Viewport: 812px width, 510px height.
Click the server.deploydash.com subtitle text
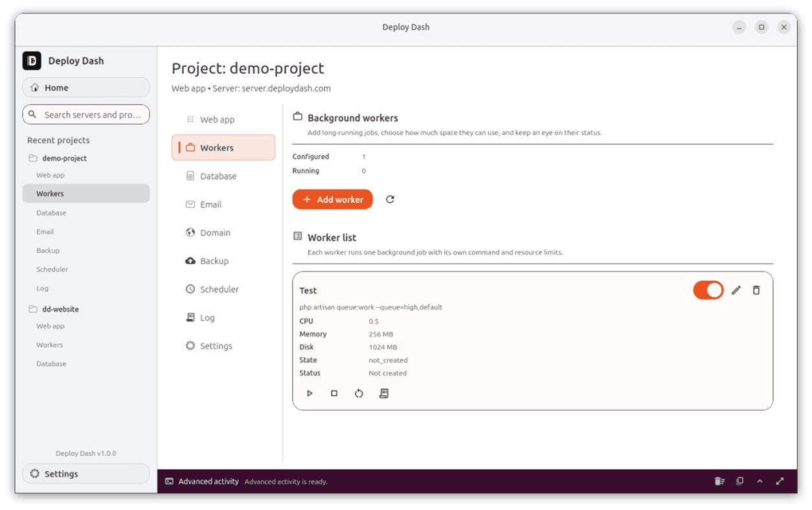pyautogui.click(x=286, y=88)
